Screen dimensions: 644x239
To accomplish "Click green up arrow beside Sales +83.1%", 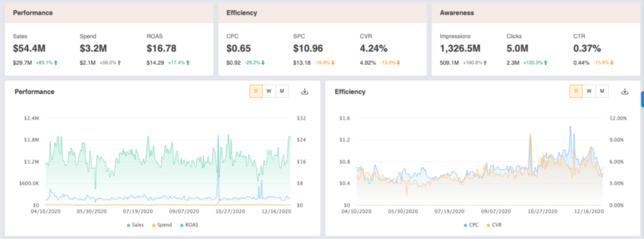I will click(56, 63).
